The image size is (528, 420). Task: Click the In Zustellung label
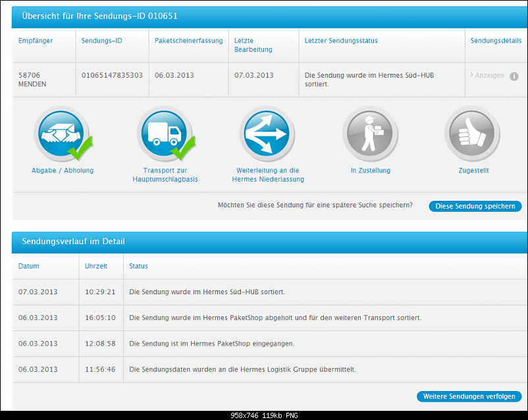(x=371, y=171)
